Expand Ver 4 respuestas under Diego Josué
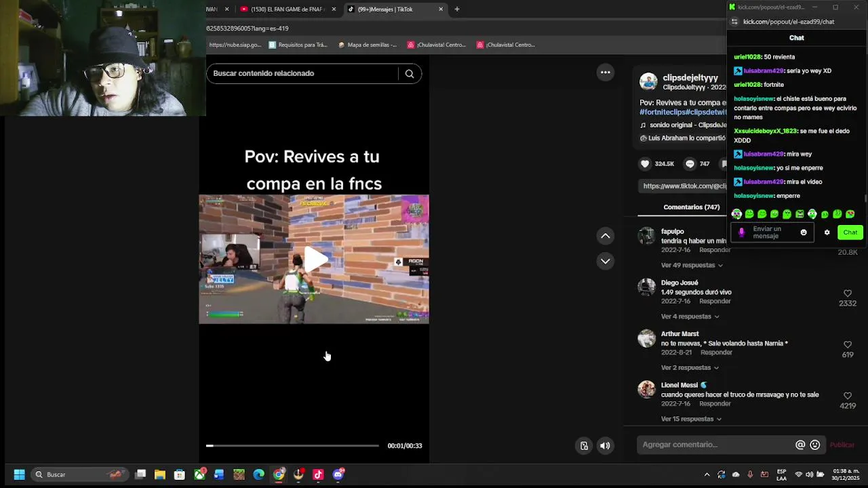 (x=690, y=317)
